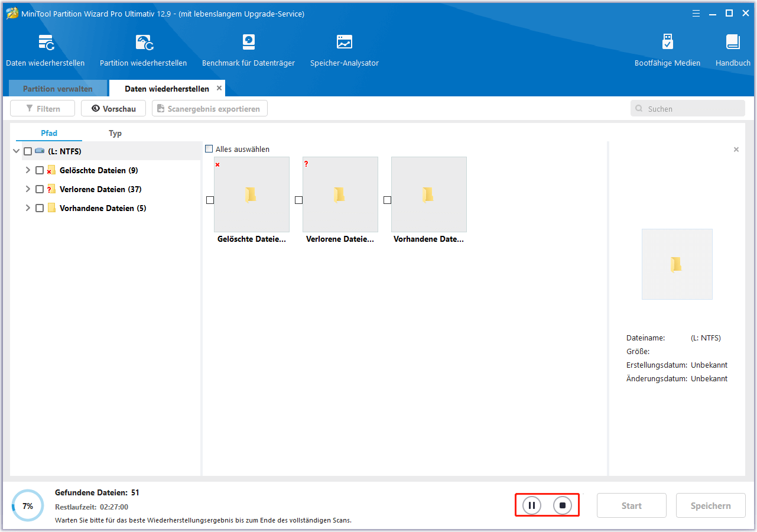Screen dimensions: 757x532
Task: Click the Filtern button
Action: tap(43, 109)
